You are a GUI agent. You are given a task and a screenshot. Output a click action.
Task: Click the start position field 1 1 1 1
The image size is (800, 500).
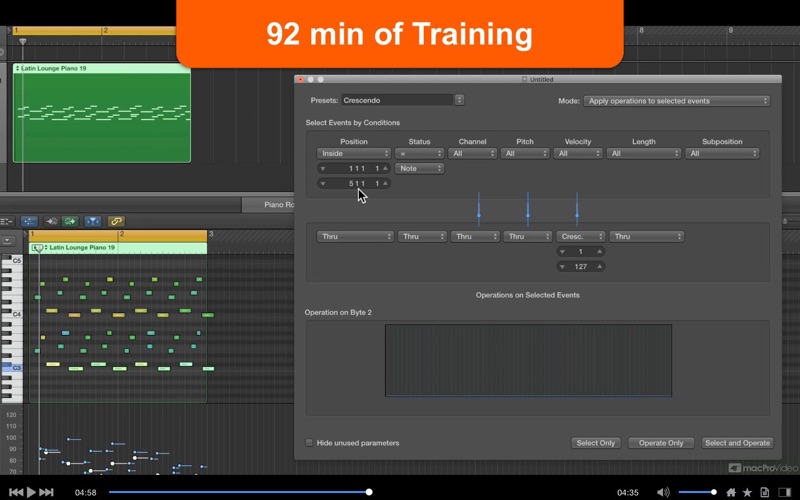[x=354, y=168]
